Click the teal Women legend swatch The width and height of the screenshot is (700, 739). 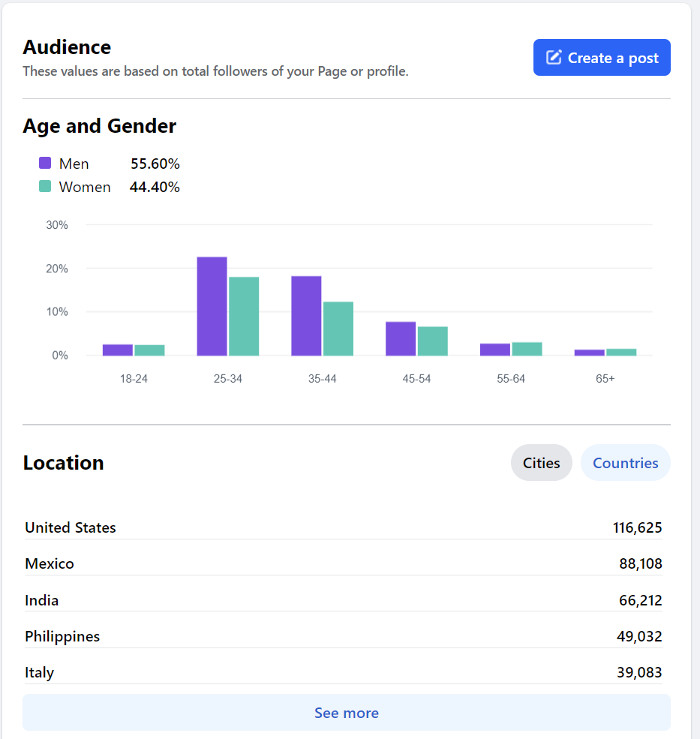[x=45, y=186]
